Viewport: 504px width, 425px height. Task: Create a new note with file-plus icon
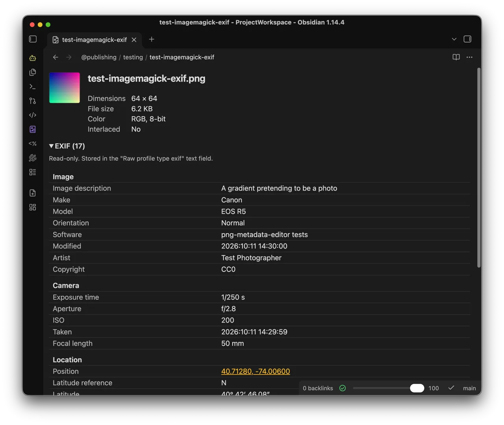click(33, 193)
